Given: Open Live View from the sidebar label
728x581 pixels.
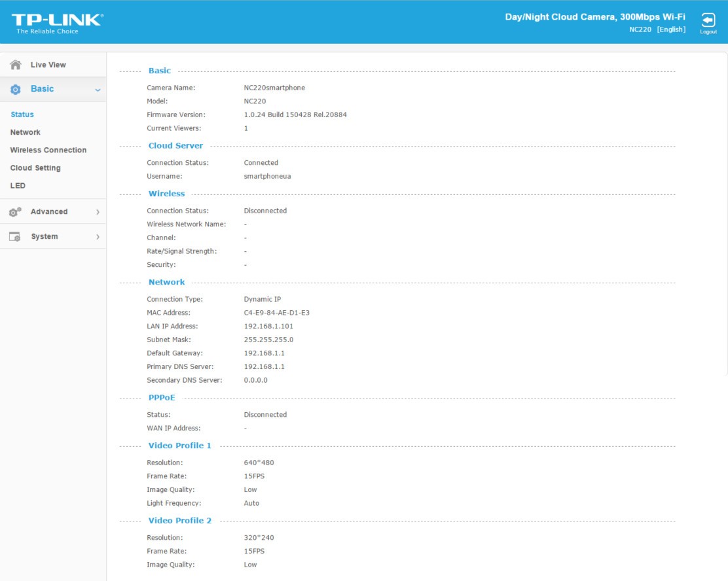Looking at the screenshot, I should click(48, 65).
